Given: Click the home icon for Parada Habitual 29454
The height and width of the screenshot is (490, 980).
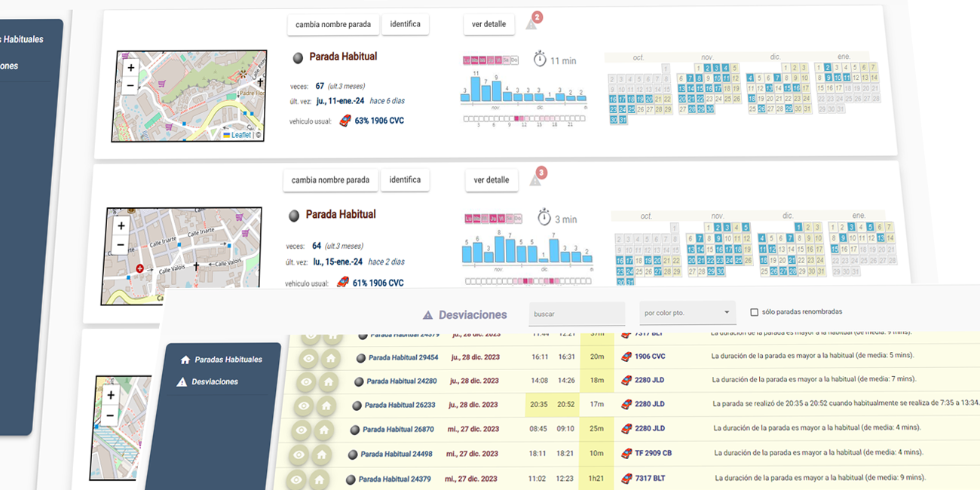Looking at the screenshot, I should point(330,357).
